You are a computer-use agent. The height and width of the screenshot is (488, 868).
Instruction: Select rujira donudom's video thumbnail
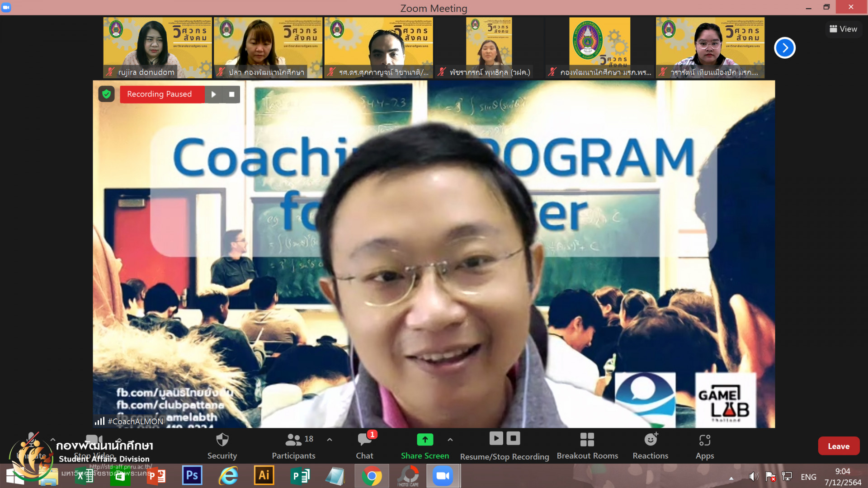point(157,47)
